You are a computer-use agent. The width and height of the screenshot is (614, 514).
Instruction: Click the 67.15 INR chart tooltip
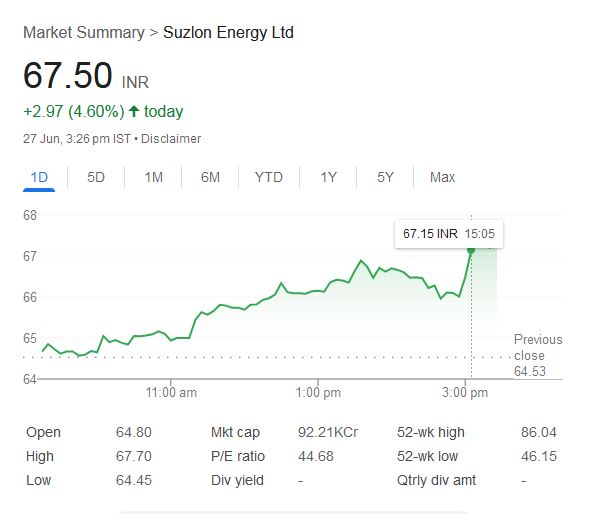click(x=448, y=233)
